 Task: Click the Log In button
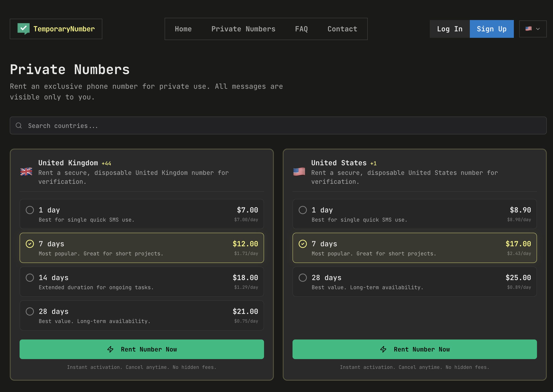pyautogui.click(x=450, y=29)
